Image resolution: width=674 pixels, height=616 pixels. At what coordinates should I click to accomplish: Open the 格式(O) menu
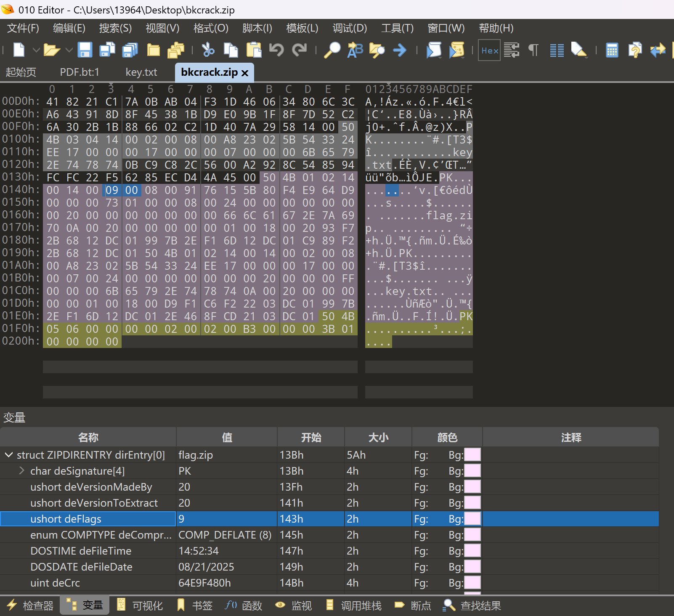211,28
